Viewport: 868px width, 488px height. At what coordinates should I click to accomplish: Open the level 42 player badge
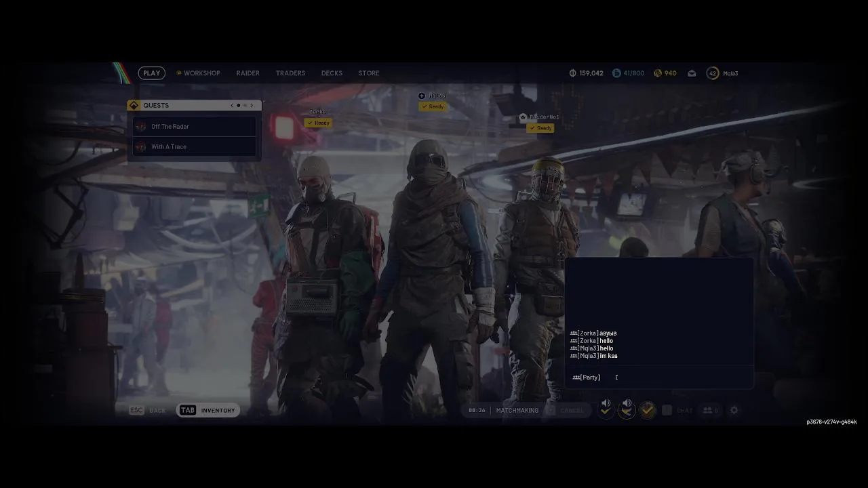click(712, 73)
